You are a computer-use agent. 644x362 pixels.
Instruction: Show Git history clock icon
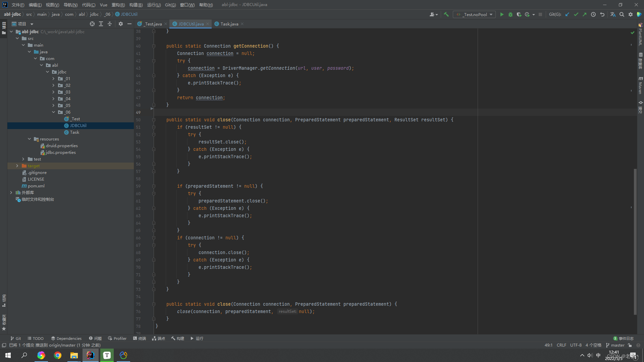[x=593, y=14]
